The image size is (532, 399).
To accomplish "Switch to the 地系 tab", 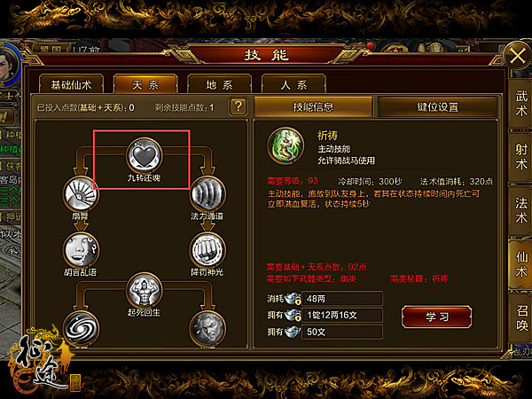I will pos(220,84).
